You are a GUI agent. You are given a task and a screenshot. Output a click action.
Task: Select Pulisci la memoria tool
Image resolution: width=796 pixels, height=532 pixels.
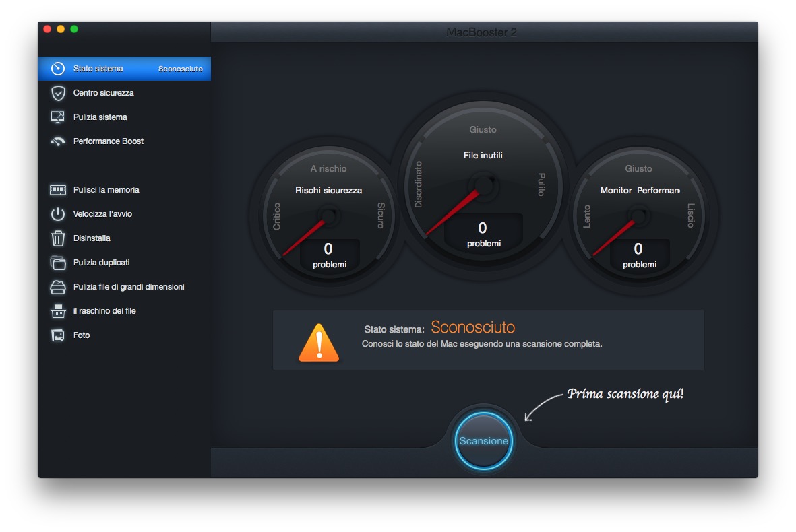click(x=125, y=190)
